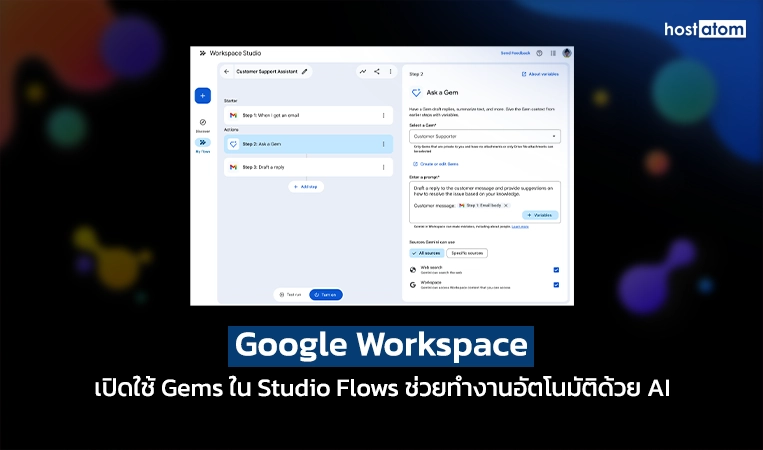
Task: Open more options for Step 2 Ask a Gem
Action: 383,144
